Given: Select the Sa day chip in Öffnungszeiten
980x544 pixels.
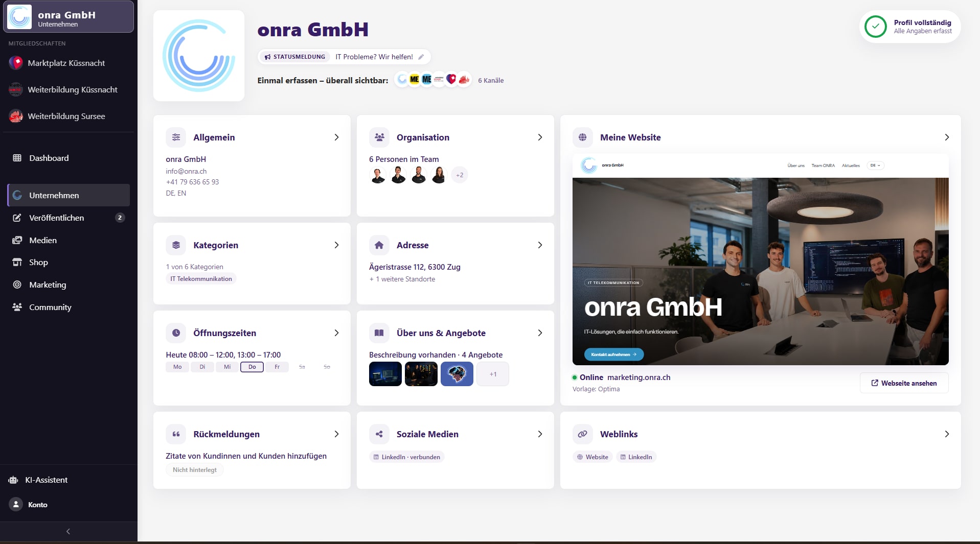Looking at the screenshot, I should coord(302,367).
